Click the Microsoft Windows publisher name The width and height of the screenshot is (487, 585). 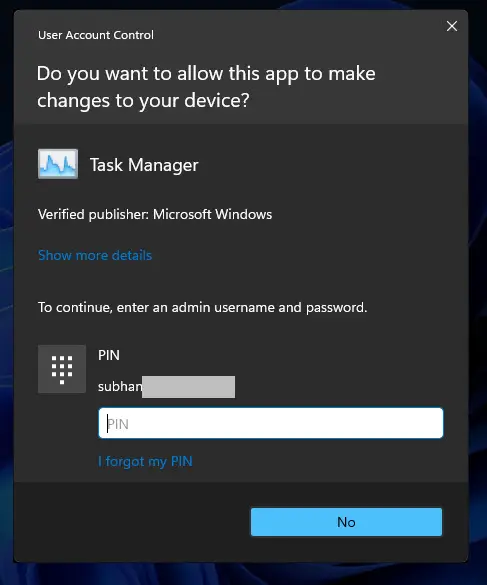point(212,215)
